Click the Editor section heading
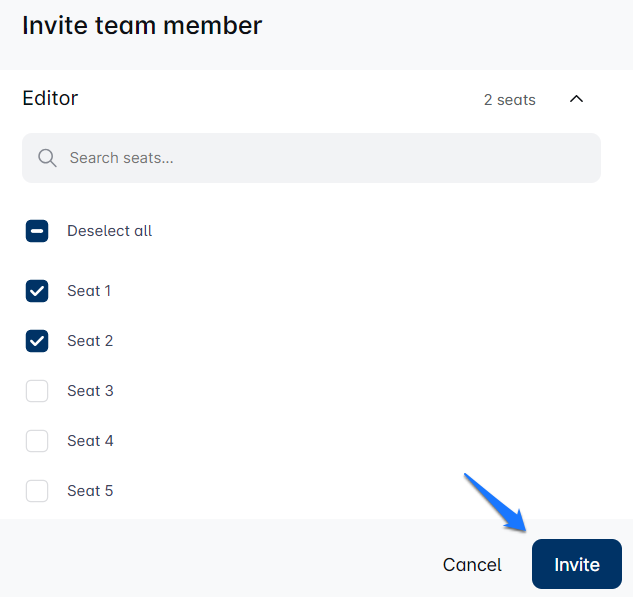 click(x=50, y=98)
